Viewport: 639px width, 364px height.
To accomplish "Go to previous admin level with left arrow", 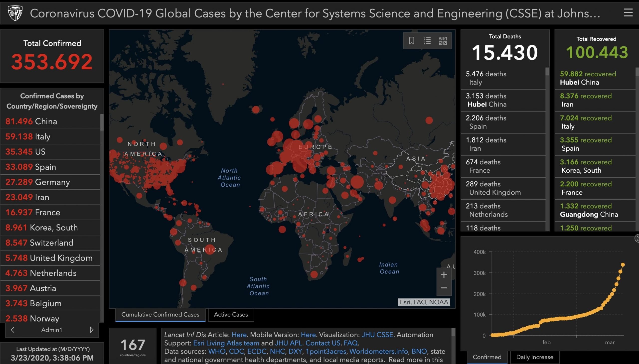I will [x=12, y=330].
